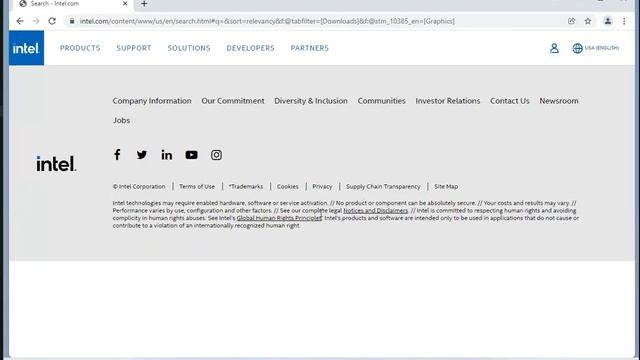Open *Trademarks link
Image resolution: width=640 pixels, height=360 pixels.
pos(246,187)
